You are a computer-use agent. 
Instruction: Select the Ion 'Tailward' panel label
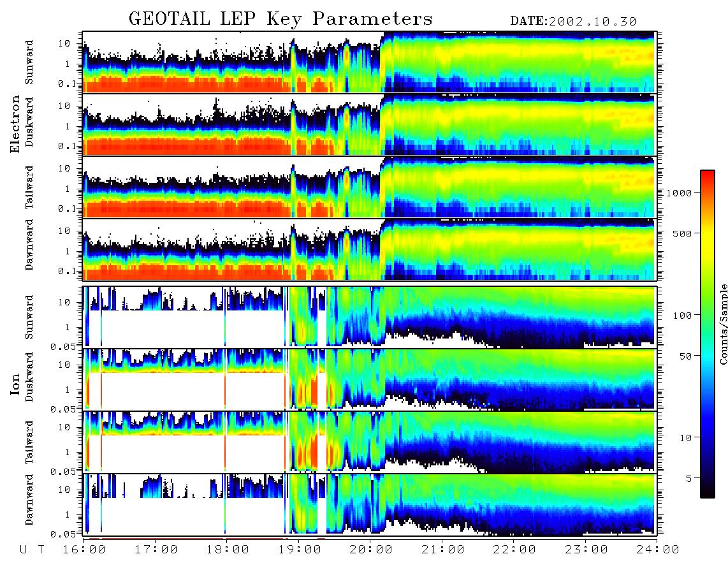[x=29, y=442]
